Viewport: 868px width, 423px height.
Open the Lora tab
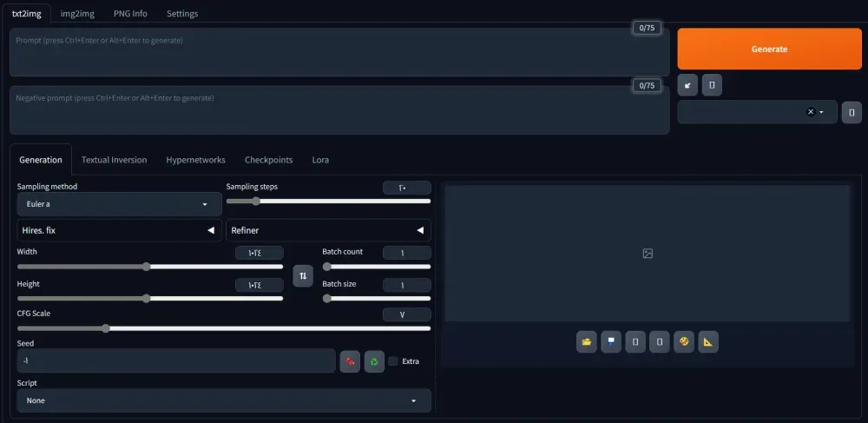tap(320, 160)
